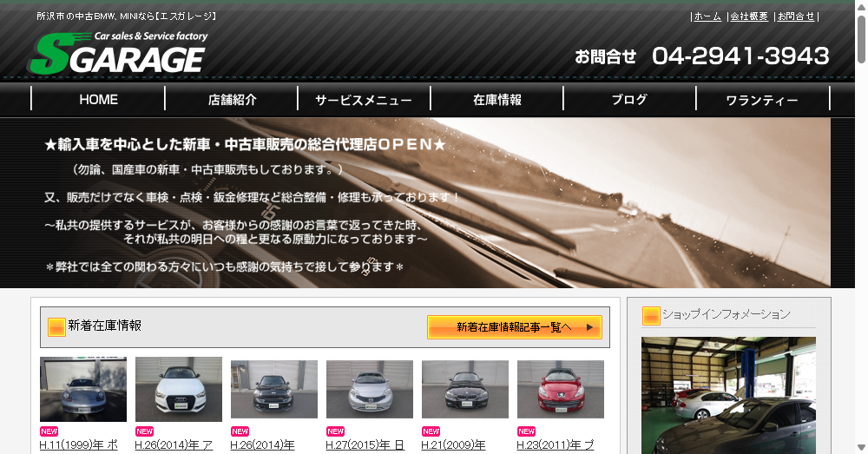Click the S GARAGE logo
The image size is (868, 454).
pos(117,54)
